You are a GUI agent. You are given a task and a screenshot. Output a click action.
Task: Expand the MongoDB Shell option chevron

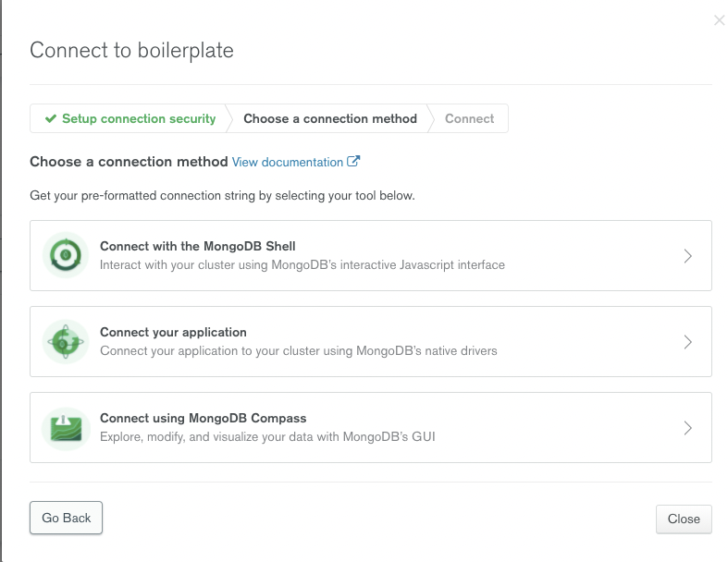(x=687, y=256)
